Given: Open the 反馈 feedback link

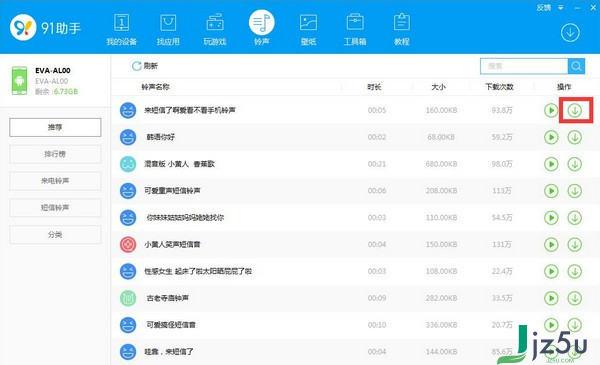Looking at the screenshot, I should (543, 7).
